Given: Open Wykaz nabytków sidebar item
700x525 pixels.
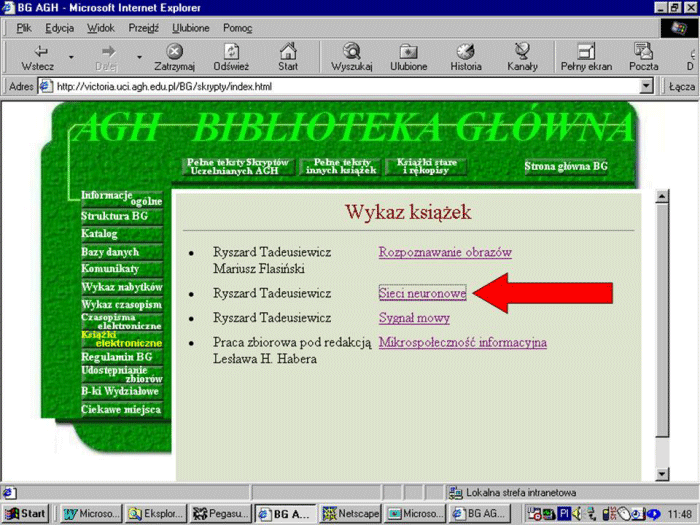Looking at the screenshot, I should tap(121, 287).
